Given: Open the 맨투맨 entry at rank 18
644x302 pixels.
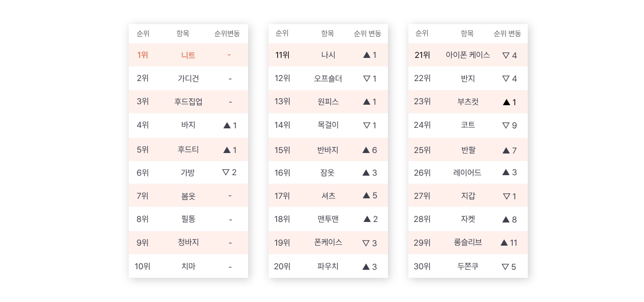Looking at the screenshot, I should tap(328, 219).
